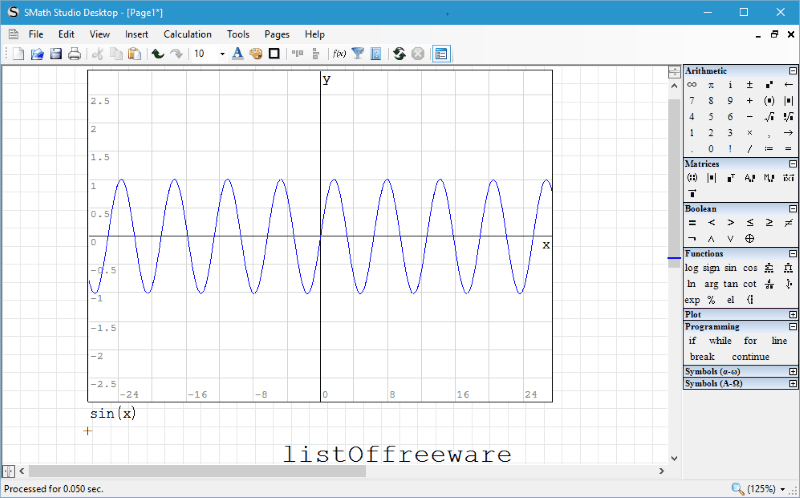The image size is (800, 498).
Task: Insert the Boolean NOT operator
Action: click(692, 238)
